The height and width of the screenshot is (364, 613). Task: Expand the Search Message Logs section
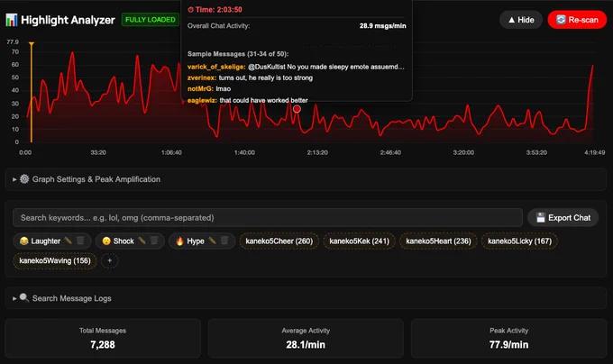[x=306, y=298]
